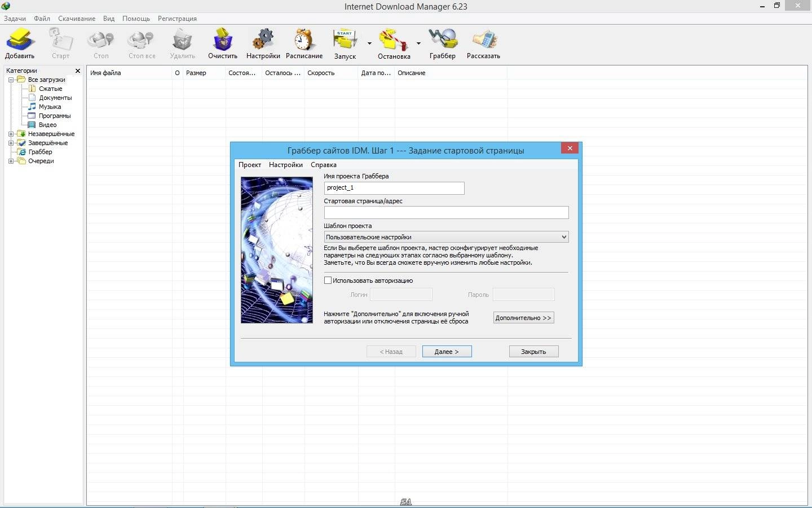Expand the Завершённые tree node

click(x=11, y=143)
